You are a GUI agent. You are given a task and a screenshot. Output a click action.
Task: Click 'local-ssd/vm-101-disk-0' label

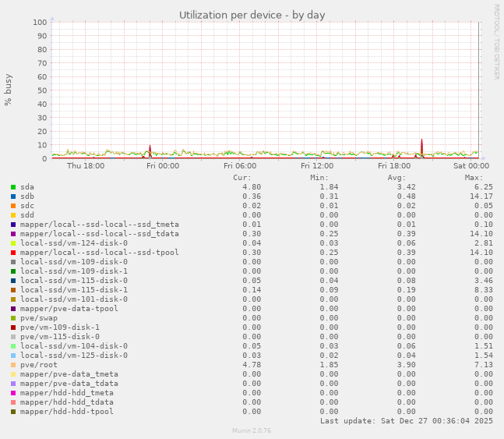point(74,299)
